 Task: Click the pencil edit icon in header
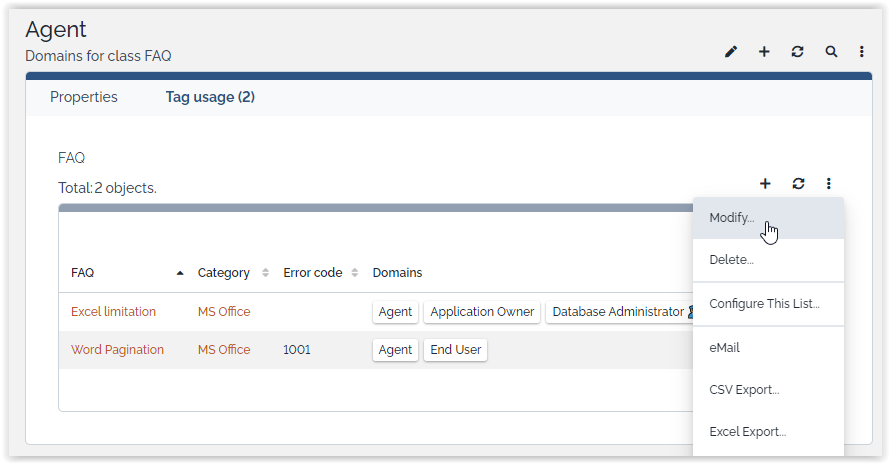pyautogui.click(x=731, y=52)
